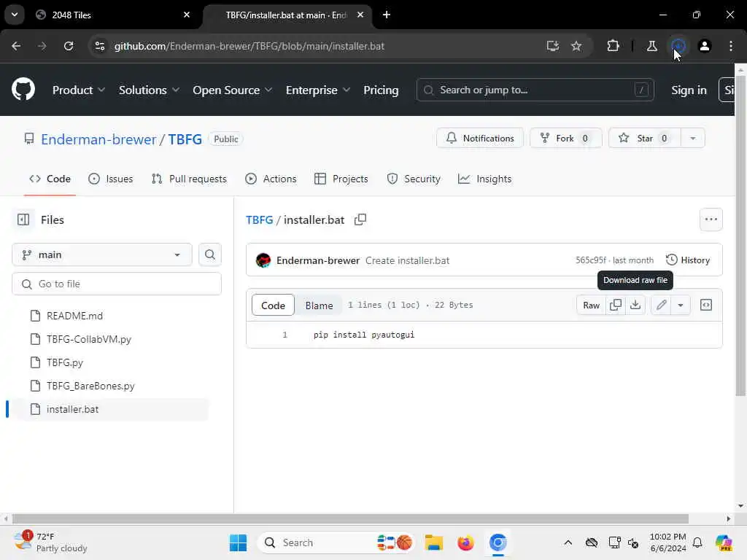Bookmark this page with the star icon
The width and height of the screenshot is (747, 560).
pyautogui.click(x=576, y=46)
